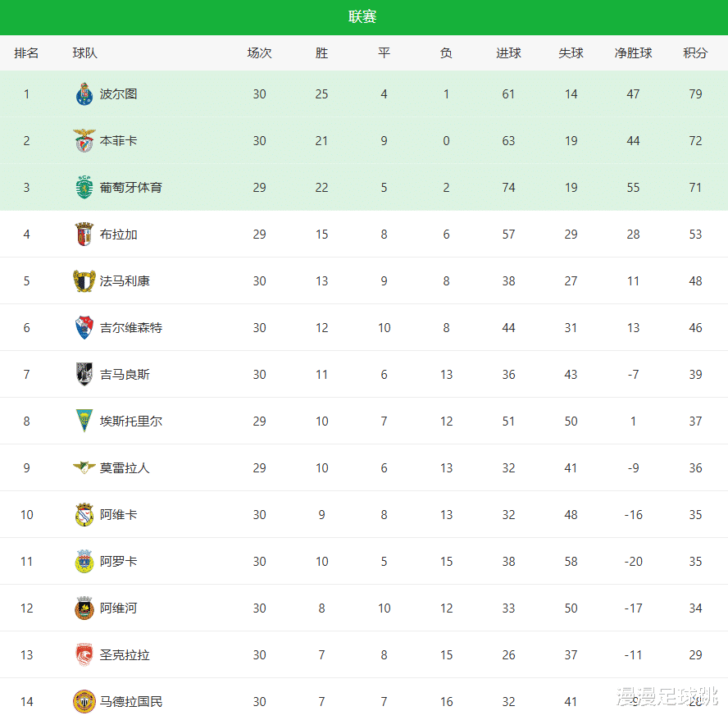Image resolution: width=728 pixels, height=720 pixels.
Task: Click the Estoril (埃斯托里尔) club crest
Action: pyautogui.click(x=84, y=422)
